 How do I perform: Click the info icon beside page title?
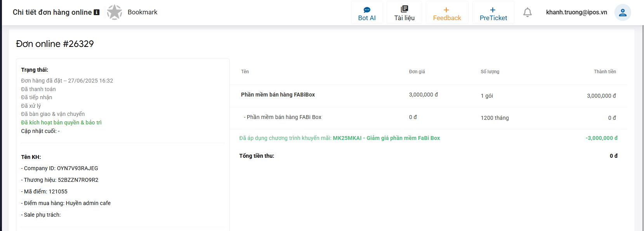click(x=97, y=12)
